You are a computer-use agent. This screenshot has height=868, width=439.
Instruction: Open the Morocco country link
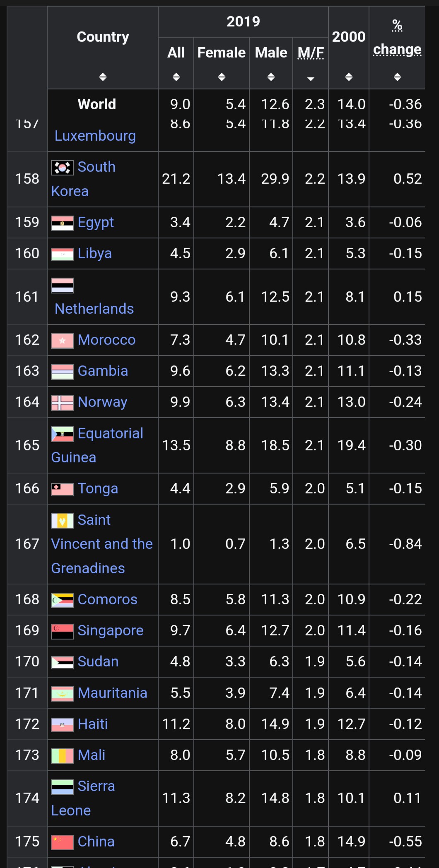tap(107, 340)
